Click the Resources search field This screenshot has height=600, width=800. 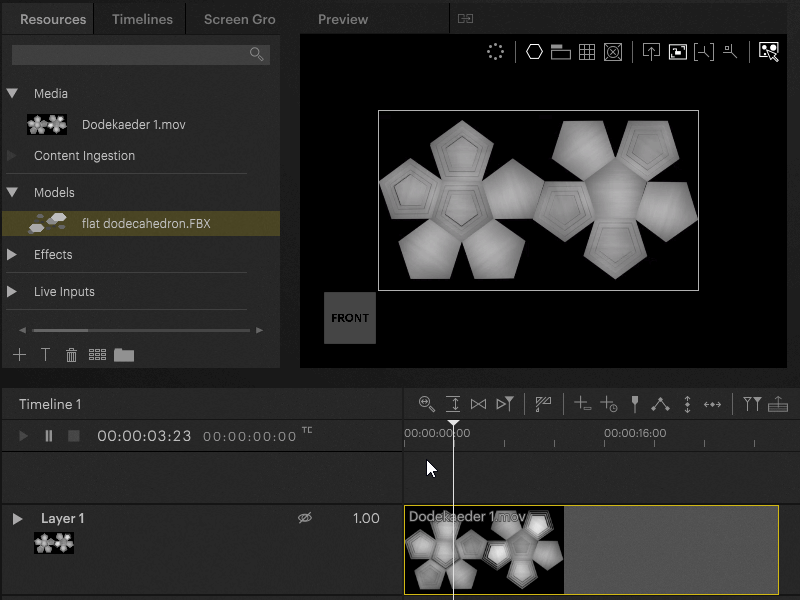[141, 55]
